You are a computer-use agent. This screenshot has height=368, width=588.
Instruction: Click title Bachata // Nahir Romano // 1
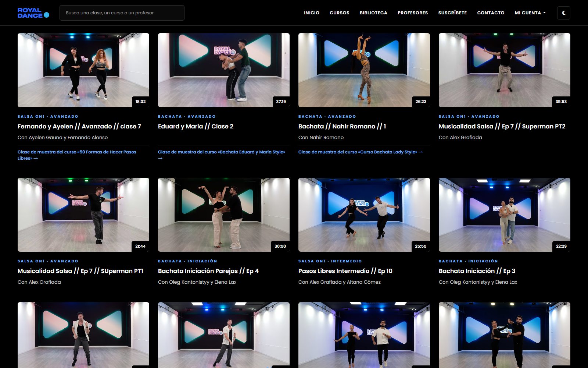coord(342,126)
